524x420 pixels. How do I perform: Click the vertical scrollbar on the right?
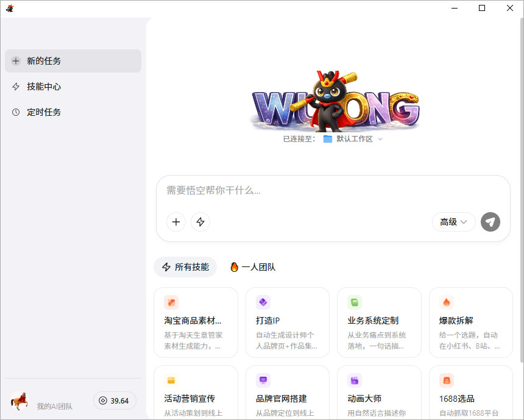pyautogui.click(x=522, y=191)
